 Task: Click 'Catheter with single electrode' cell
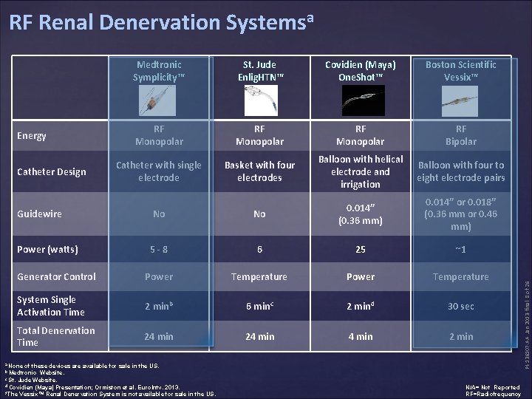coord(159,171)
